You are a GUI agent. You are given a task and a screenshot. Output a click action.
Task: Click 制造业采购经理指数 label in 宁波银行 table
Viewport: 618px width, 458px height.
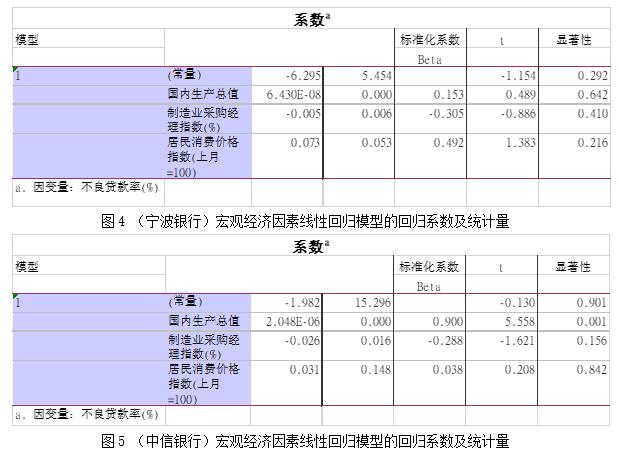(203, 119)
